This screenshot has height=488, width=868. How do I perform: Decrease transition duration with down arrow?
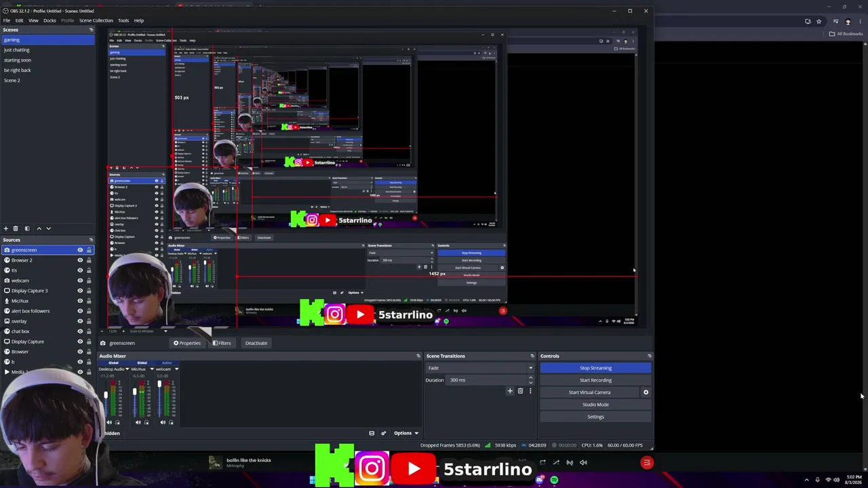[530, 382]
